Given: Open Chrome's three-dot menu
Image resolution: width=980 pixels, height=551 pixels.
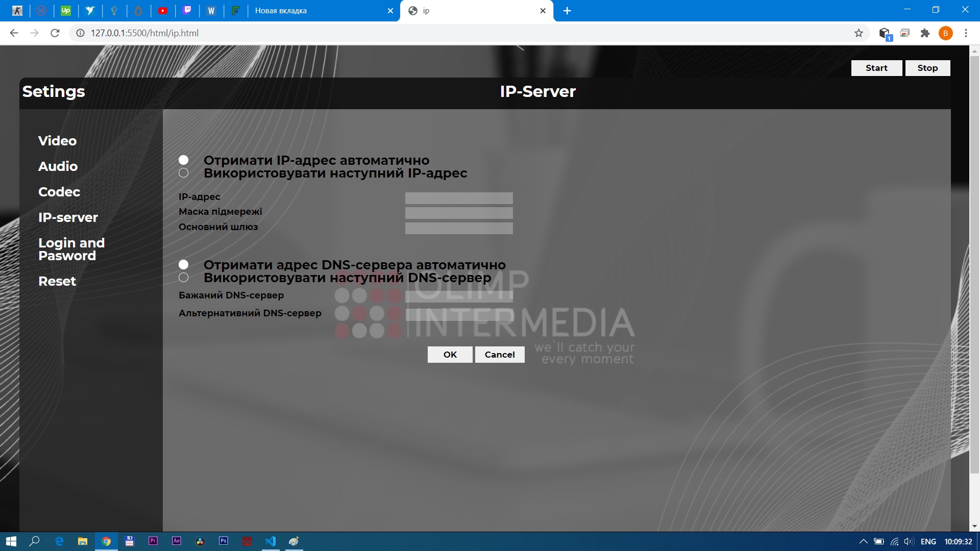Looking at the screenshot, I should tap(966, 33).
